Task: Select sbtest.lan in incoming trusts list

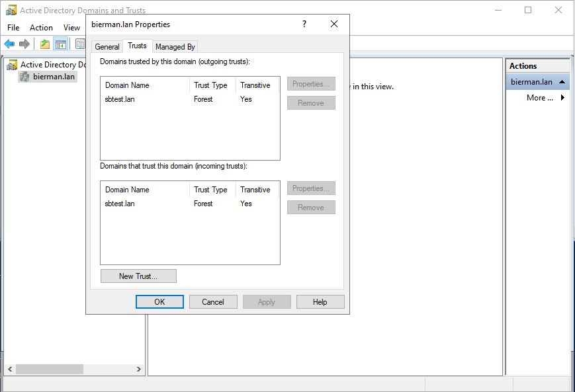Action: click(120, 204)
